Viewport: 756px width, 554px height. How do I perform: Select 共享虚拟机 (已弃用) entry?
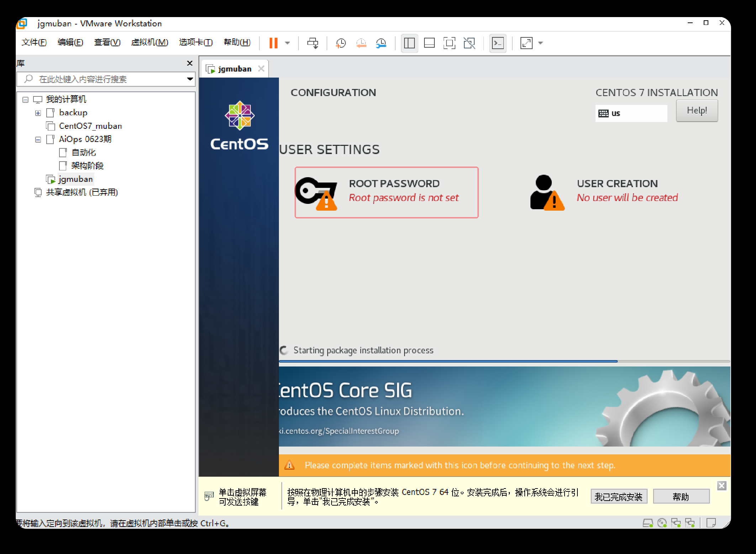(x=82, y=192)
